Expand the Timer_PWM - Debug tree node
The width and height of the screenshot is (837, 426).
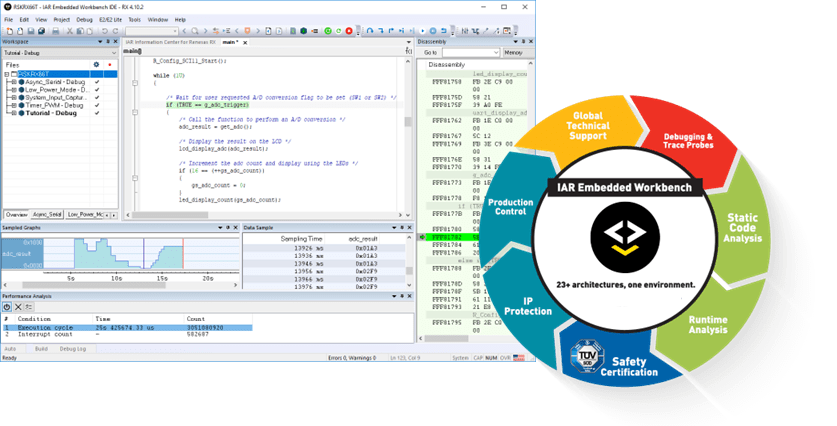pyautogui.click(x=14, y=105)
